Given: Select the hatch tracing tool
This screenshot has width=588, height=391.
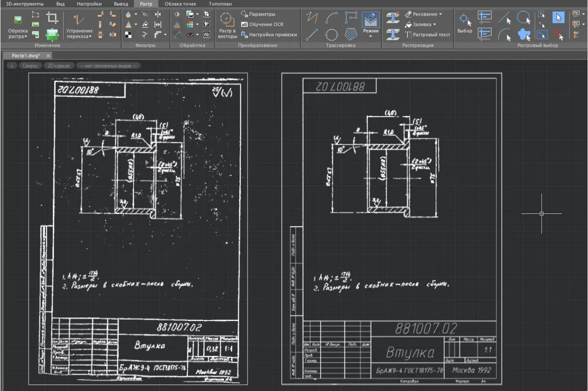Looking at the screenshot, I should pos(351,34).
